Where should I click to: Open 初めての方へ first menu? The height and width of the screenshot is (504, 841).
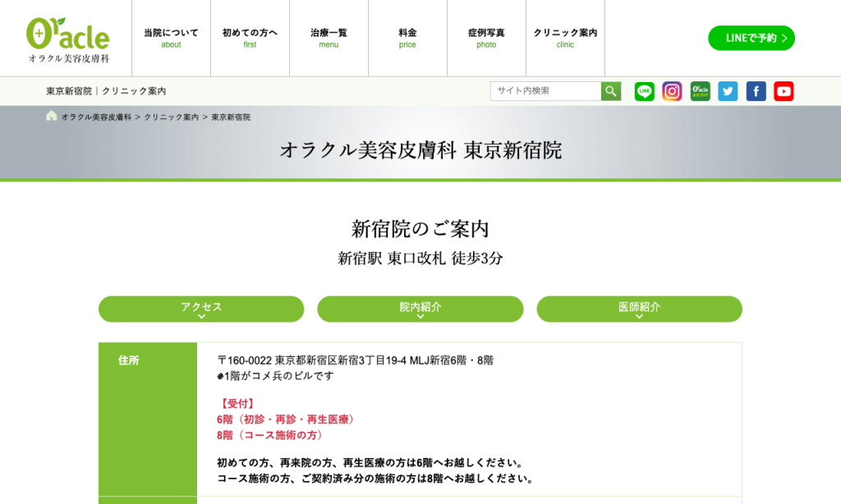pos(250,38)
